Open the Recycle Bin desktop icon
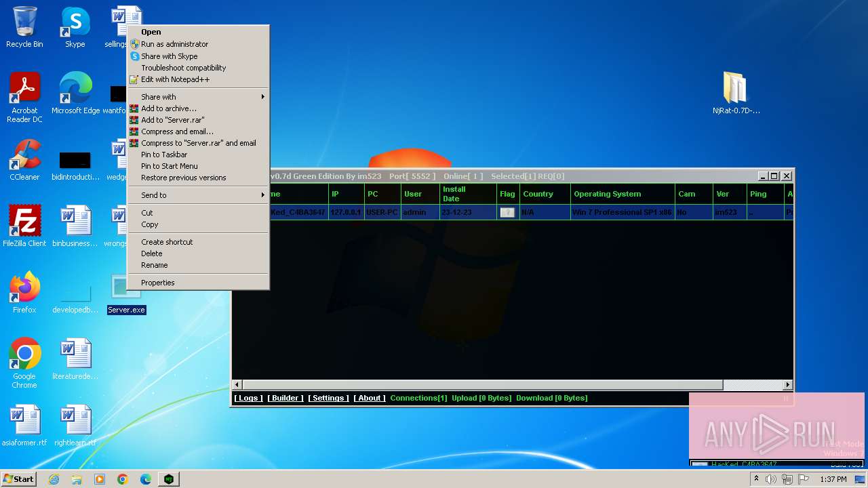Screen dimensions: 868x488 (x=24, y=27)
